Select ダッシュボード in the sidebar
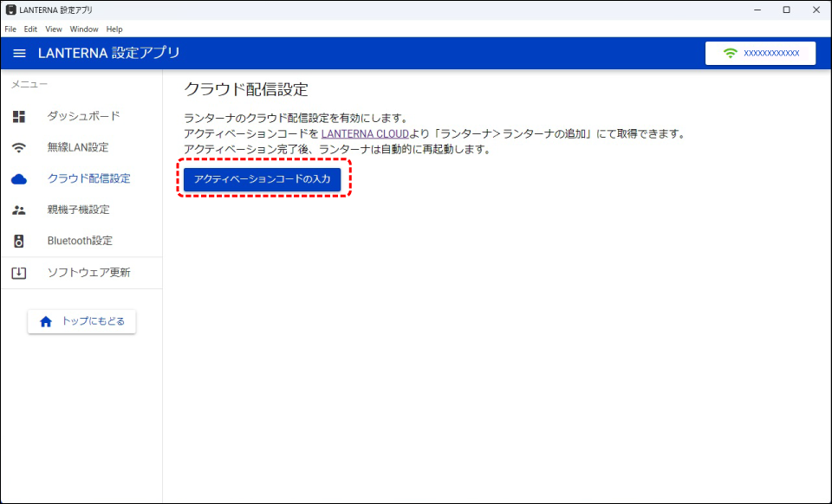Screen dimensions: 832x504 tap(83, 116)
